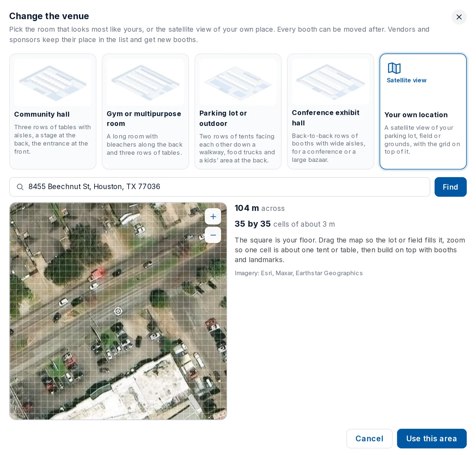The height and width of the screenshot is (455, 476).
Task: Click the Conference exhibit hall thumbnail
Action: [330, 81]
